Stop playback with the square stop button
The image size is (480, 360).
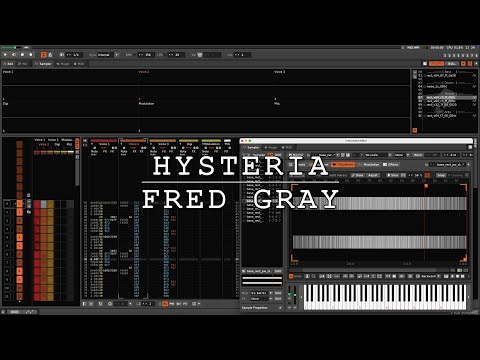pos(23,55)
